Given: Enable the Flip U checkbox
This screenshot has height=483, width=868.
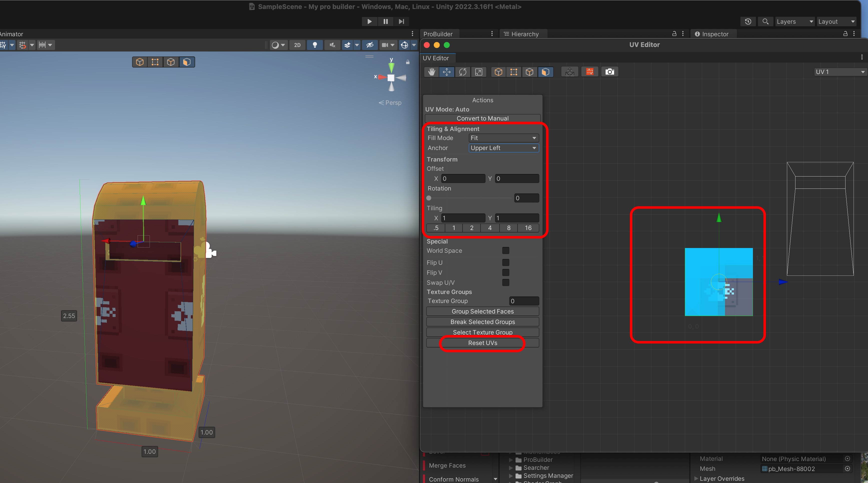Looking at the screenshot, I should tap(506, 262).
